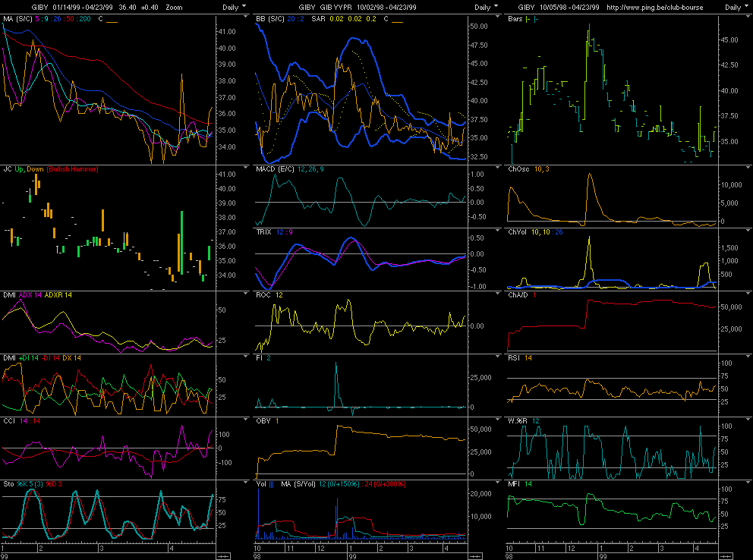Open the TRIX panel's menu arrow
The image size is (753, 560).
(497, 231)
